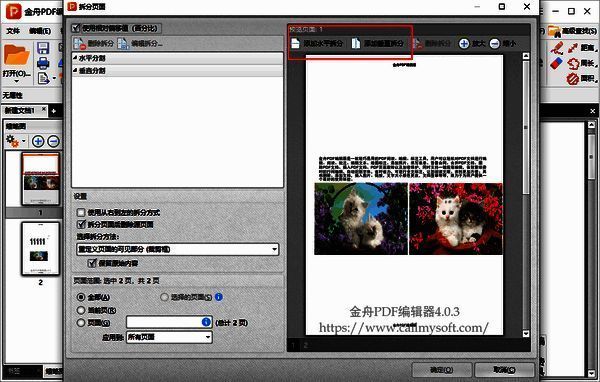The width and height of the screenshot is (600, 382).
Task: Switch to 新建文档1 document tab
Action: 20,111
